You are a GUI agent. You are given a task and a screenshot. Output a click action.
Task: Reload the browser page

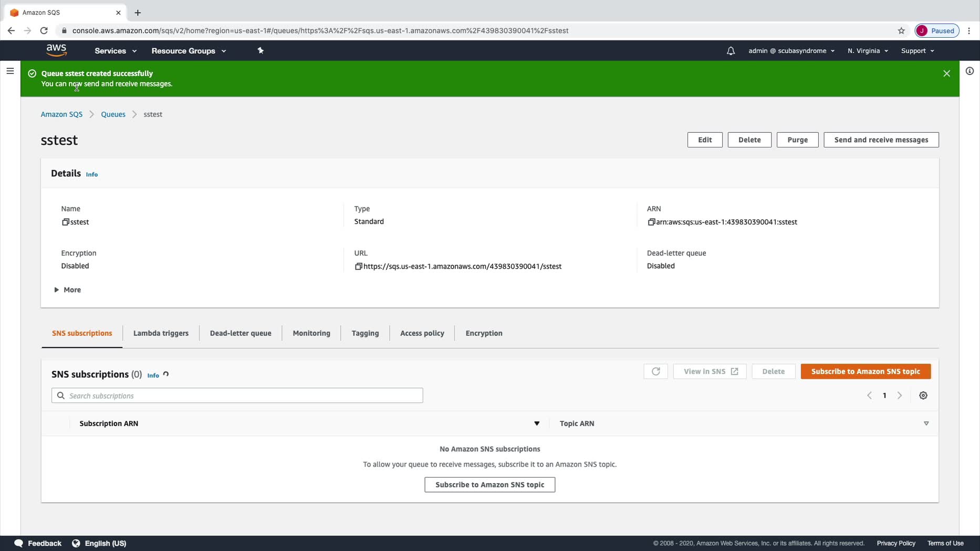(x=44, y=30)
